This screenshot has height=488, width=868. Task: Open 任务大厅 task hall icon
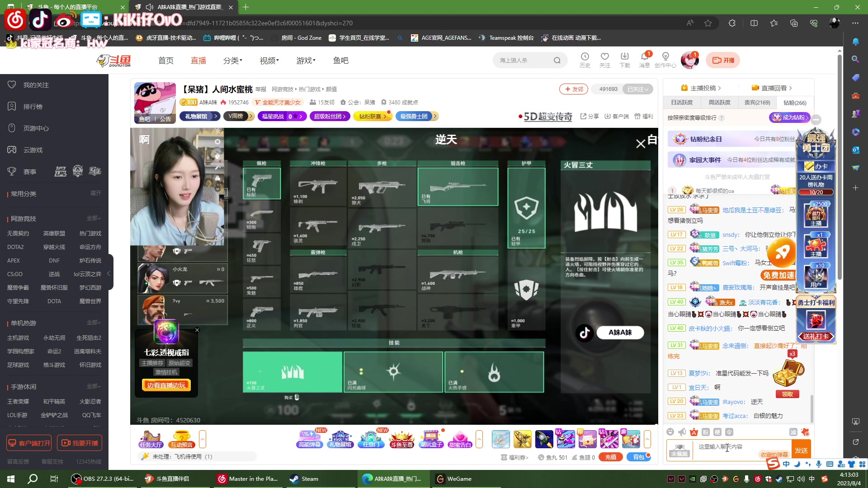pos(151,439)
